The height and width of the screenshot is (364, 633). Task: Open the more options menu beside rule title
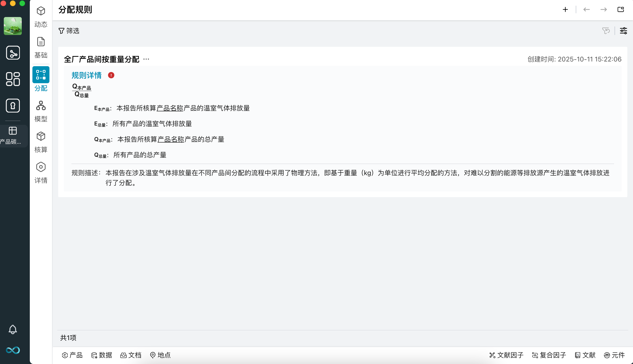click(146, 59)
